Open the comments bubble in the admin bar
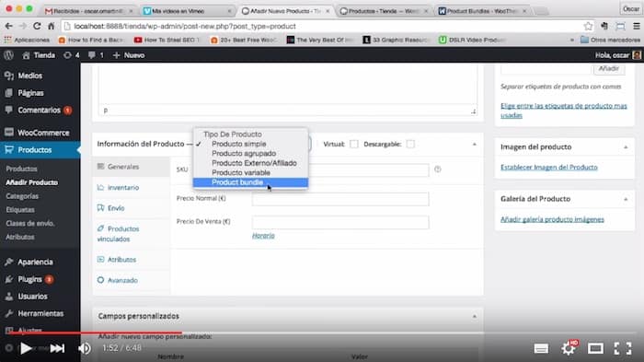The width and height of the screenshot is (644, 362). pos(96,55)
